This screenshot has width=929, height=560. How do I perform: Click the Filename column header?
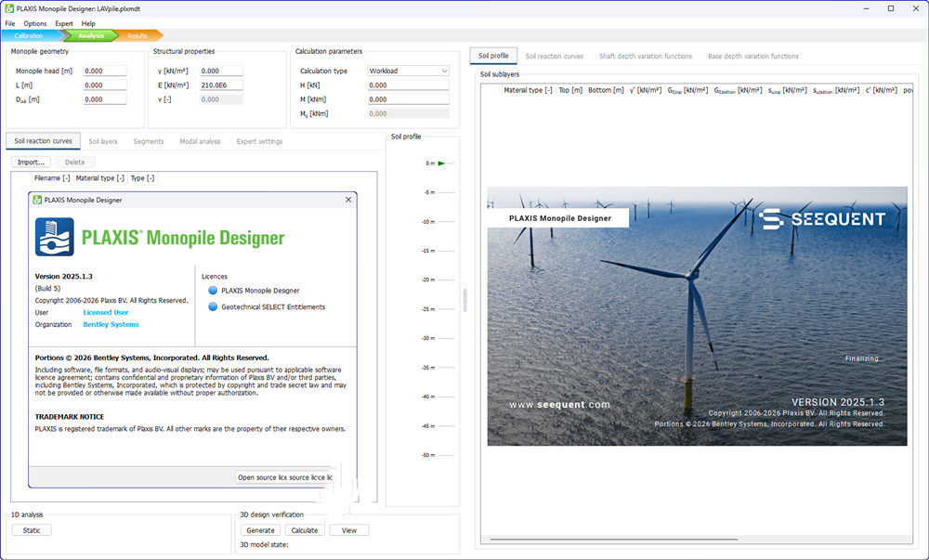(x=51, y=178)
